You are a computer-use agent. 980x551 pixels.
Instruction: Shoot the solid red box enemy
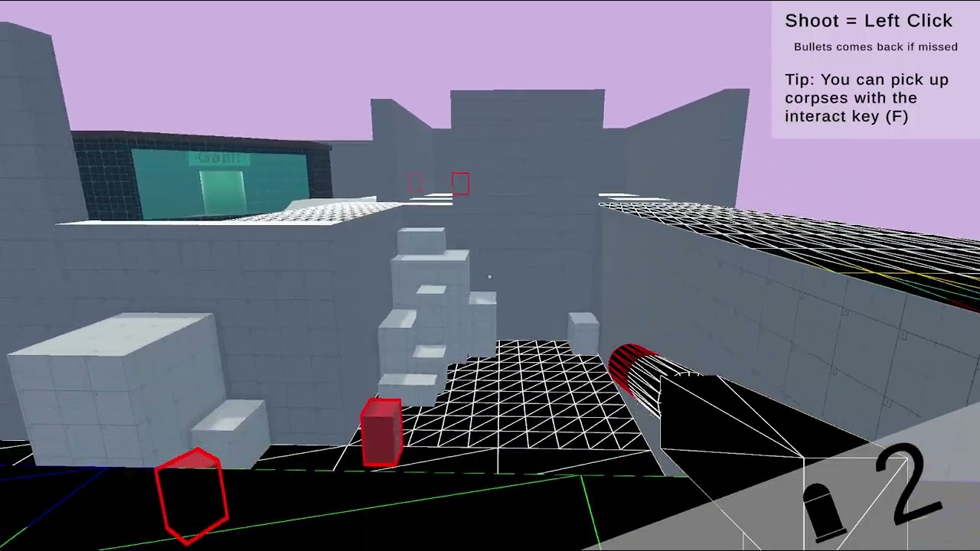point(381,432)
